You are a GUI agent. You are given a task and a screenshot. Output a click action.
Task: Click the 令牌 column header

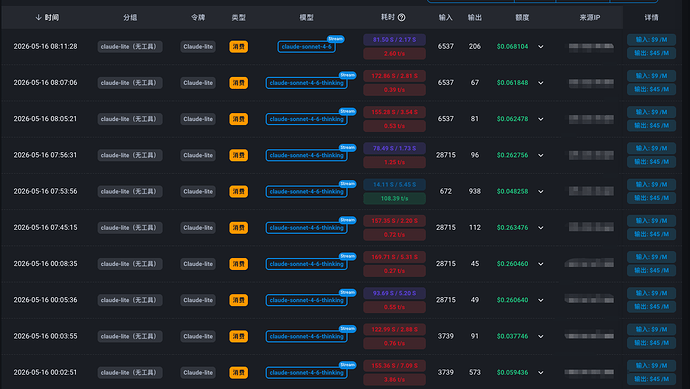(198, 18)
